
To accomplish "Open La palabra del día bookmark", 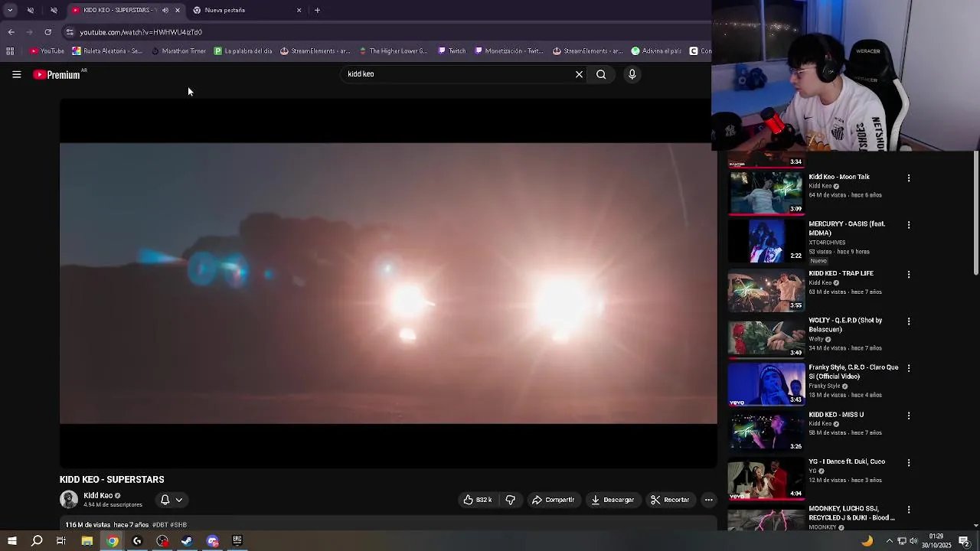I will 243,51.
